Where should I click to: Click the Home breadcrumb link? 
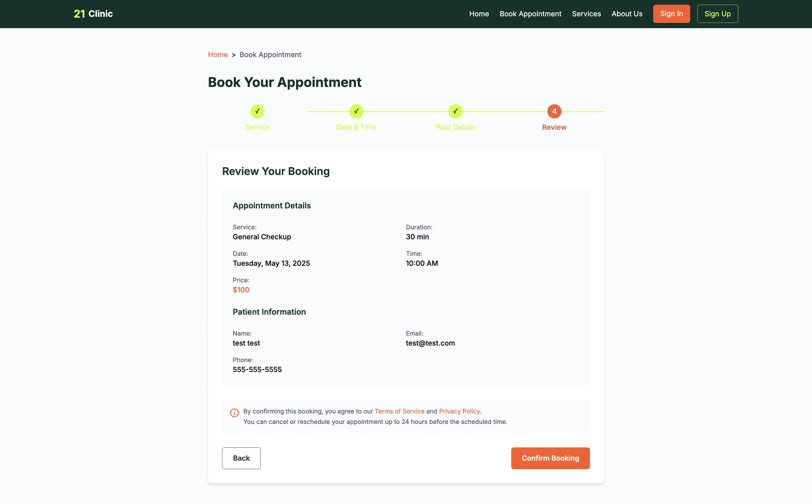click(218, 54)
